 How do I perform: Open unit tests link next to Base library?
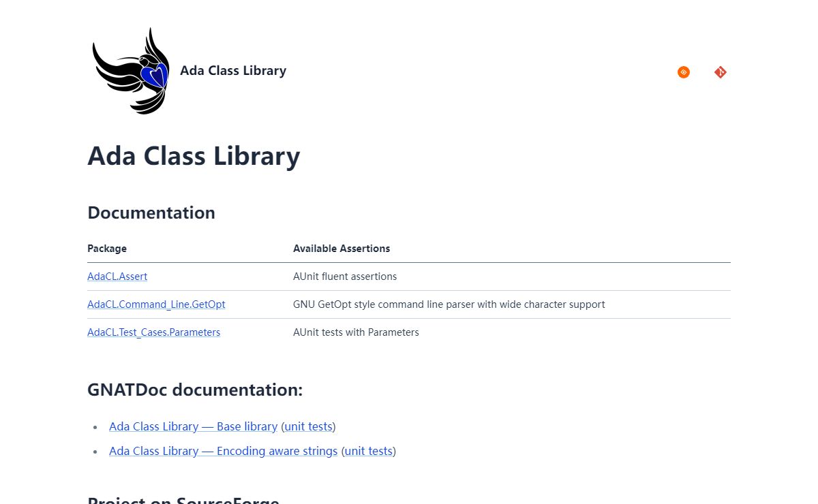(308, 426)
